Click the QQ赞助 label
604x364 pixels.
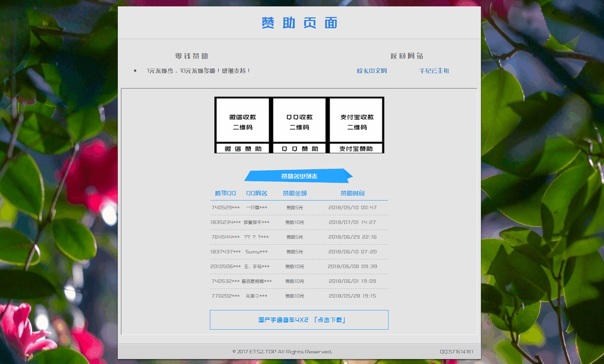point(299,149)
